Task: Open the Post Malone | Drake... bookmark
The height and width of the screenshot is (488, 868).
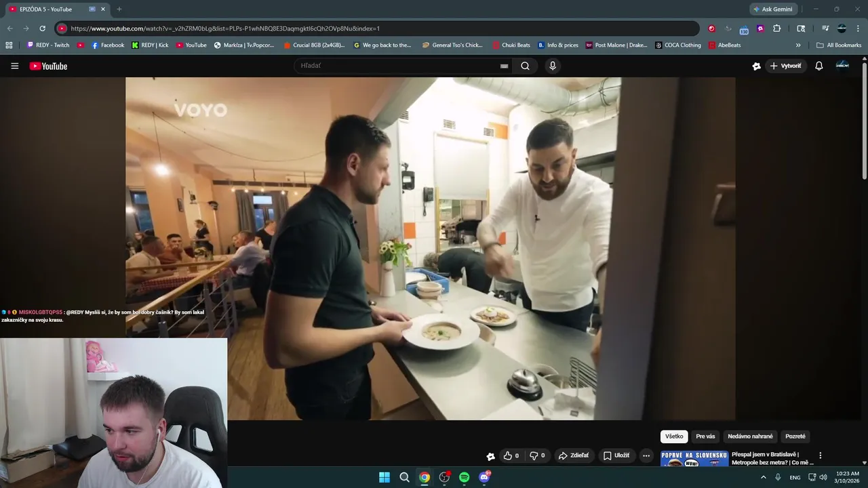Action: pos(616,45)
